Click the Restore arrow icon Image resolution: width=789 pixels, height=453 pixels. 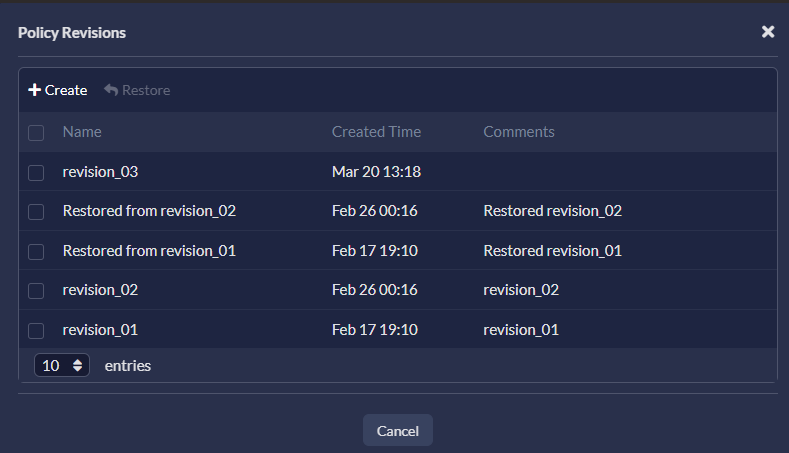pyautogui.click(x=111, y=90)
